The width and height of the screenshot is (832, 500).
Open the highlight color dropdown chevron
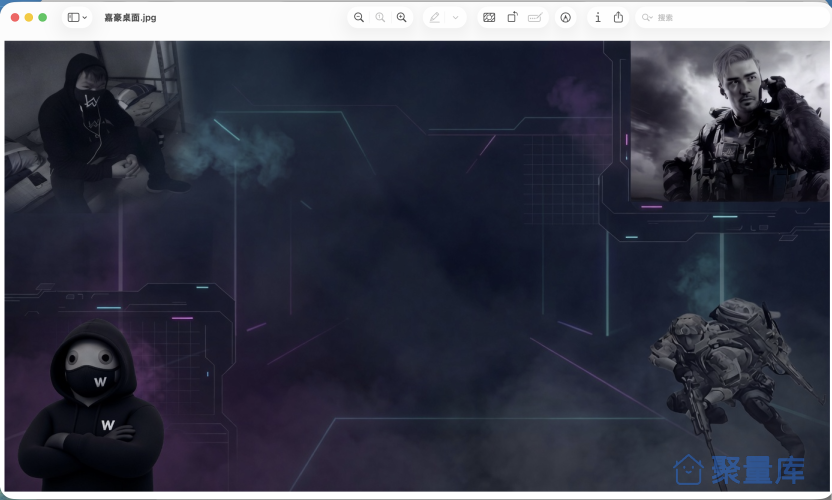[x=455, y=18]
